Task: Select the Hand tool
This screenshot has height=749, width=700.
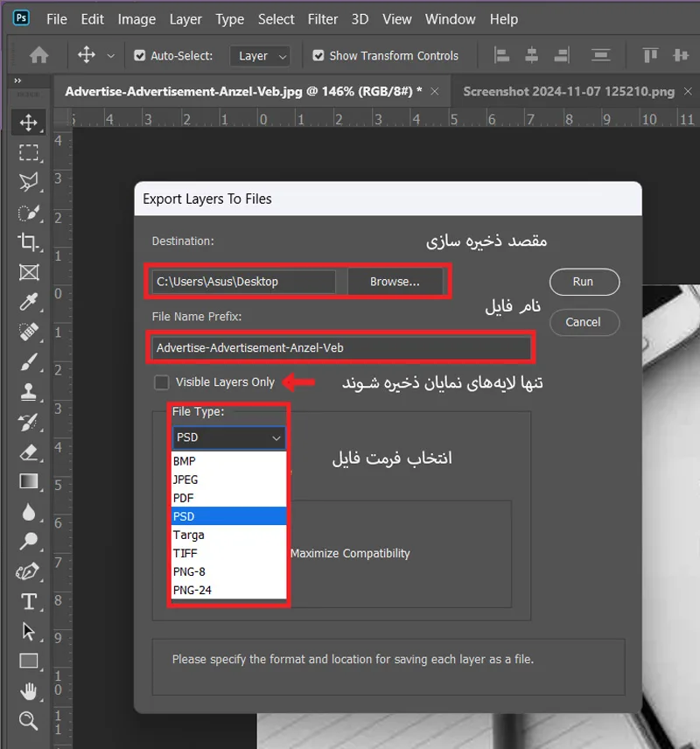Action: click(x=29, y=691)
